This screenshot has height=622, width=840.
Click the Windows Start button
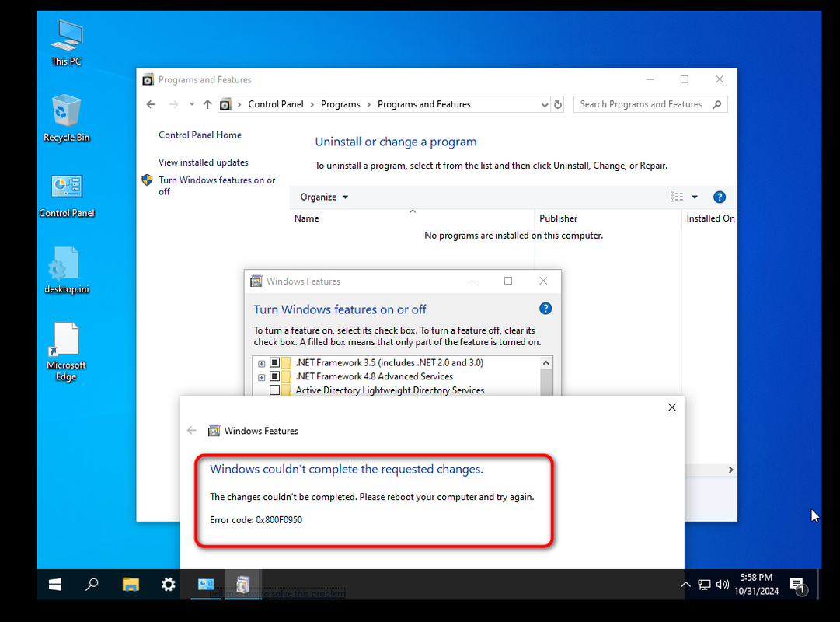[55, 585]
